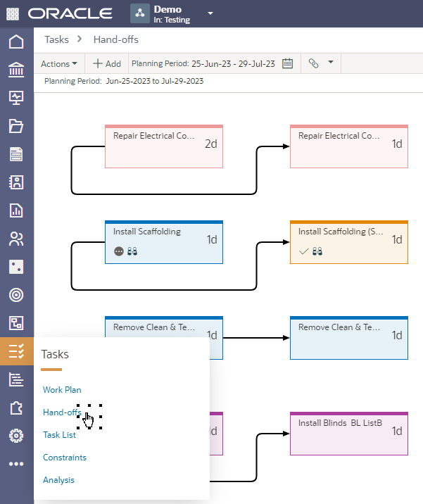Viewport: 423px width, 504px height.
Task: Open the Files folder icon in sidebar
Action: click(x=16, y=126)
